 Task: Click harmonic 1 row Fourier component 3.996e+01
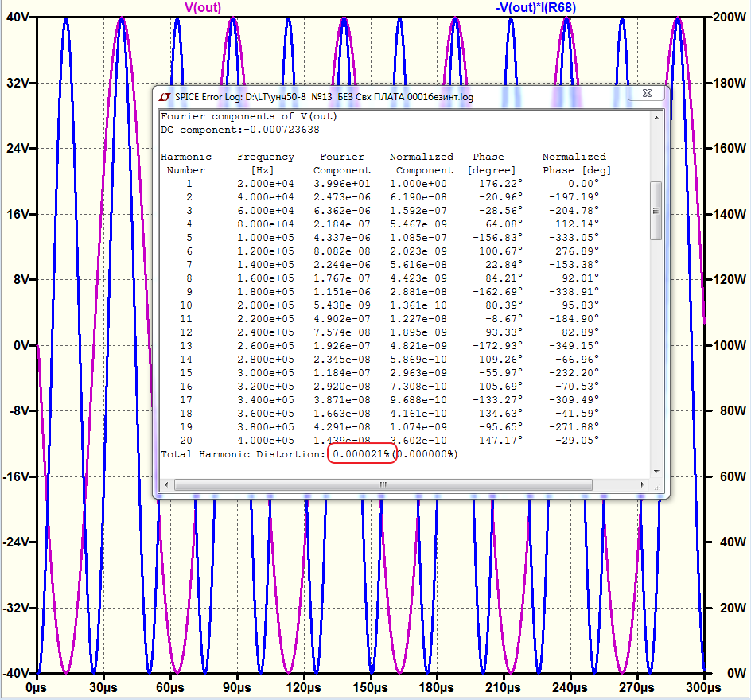pos(342,184)
